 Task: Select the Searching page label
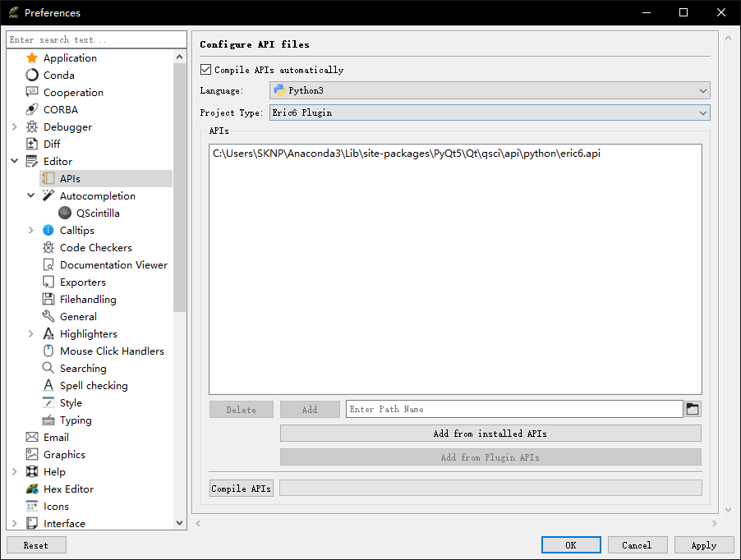point(83,369)
